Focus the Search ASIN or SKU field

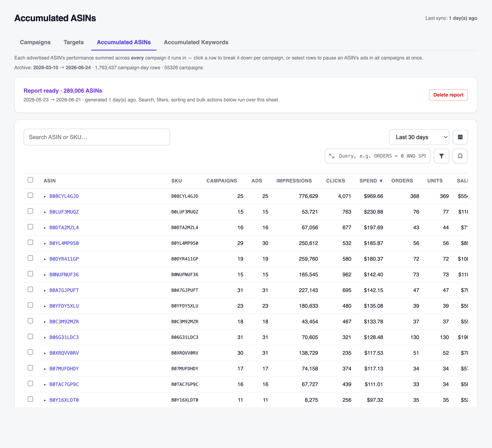[97, 137]
